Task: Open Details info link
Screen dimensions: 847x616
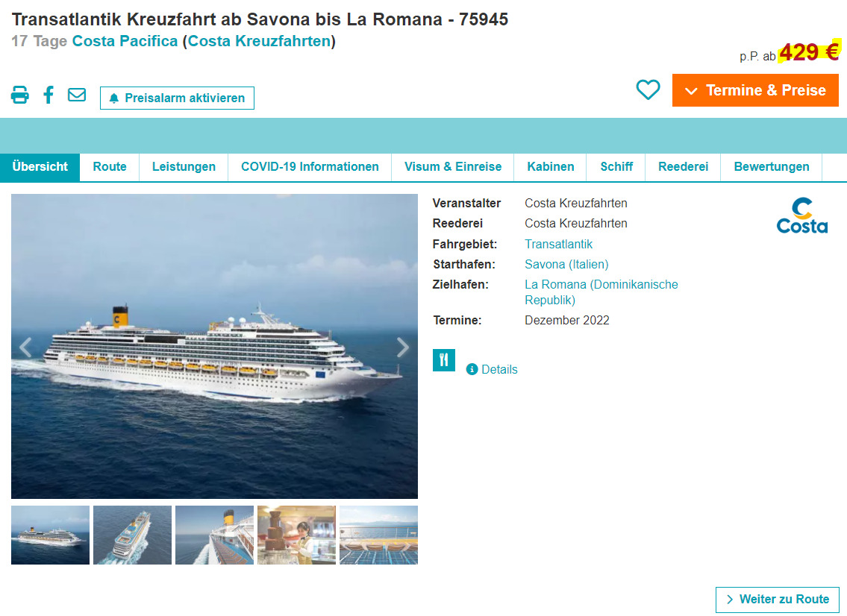Action: 492,369
